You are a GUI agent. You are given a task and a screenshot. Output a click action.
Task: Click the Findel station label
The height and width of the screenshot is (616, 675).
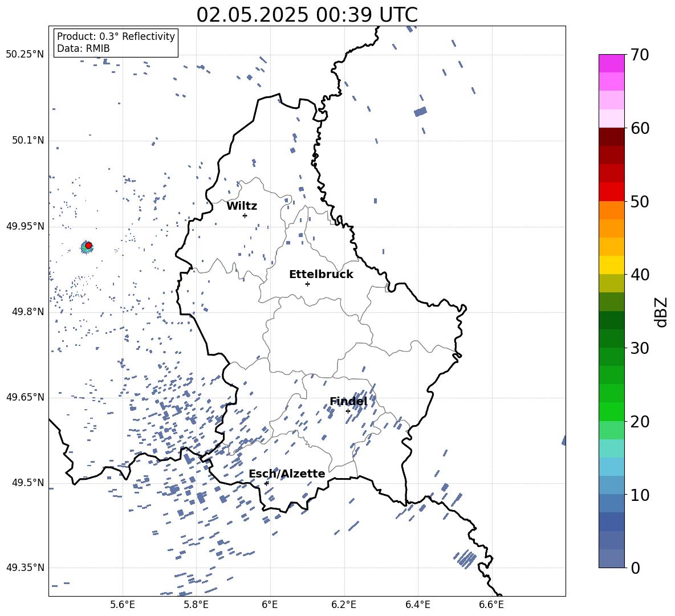348,401
